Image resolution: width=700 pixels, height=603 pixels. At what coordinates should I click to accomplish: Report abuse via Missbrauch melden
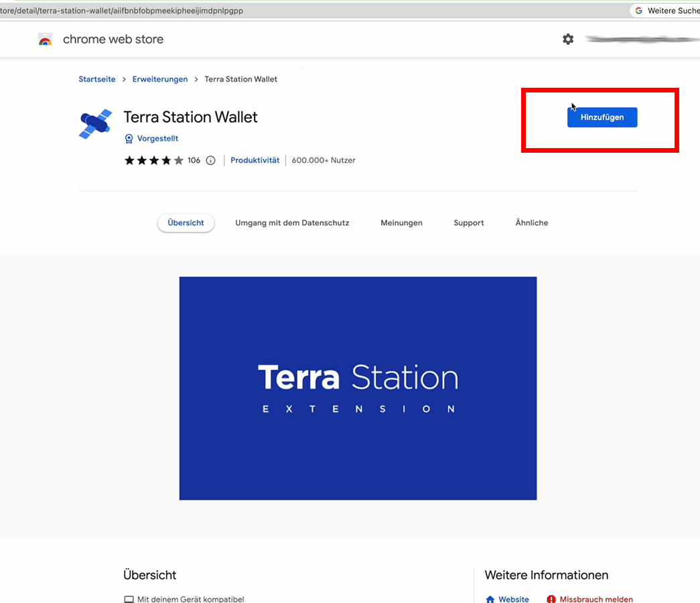click(x=596, y=599)
